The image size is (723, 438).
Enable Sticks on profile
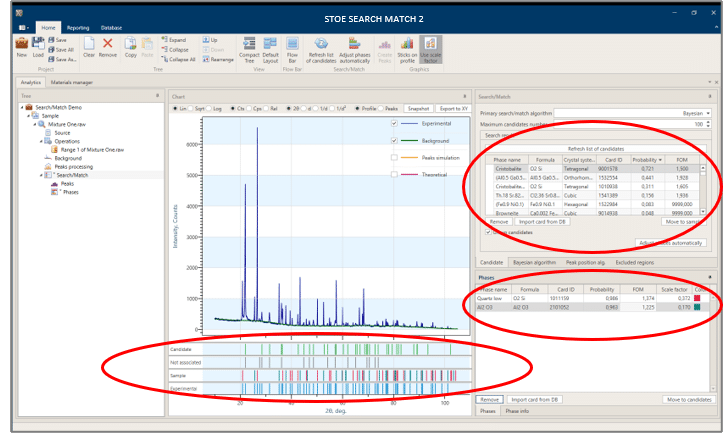407,50
